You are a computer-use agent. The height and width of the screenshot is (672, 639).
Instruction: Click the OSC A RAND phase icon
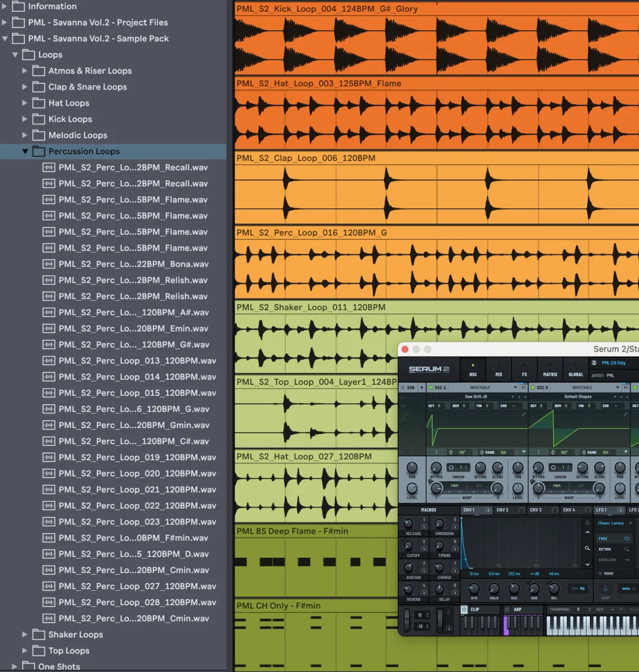click(482, 452)
